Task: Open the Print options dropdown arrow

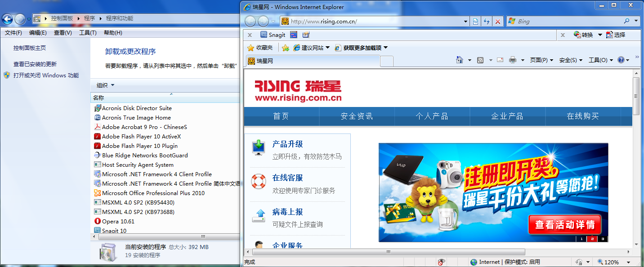Action: (523, 60)
